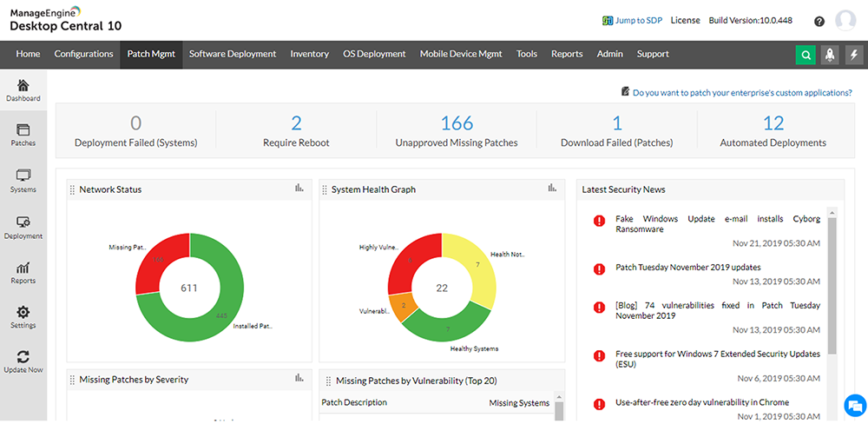Open the Inventory menu
The width and height of the screenshot is (868, 444).
[310, 55]
